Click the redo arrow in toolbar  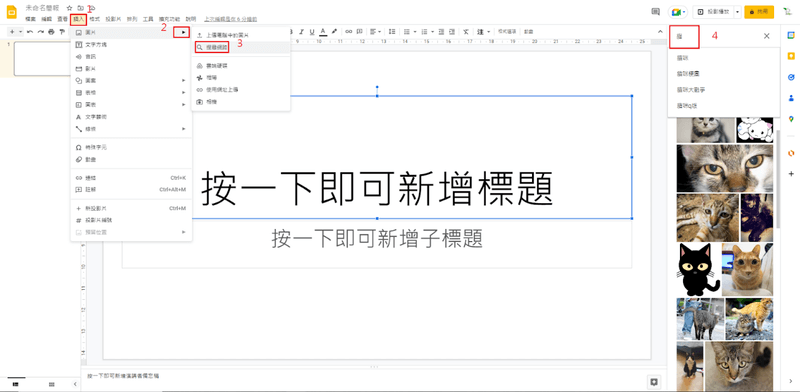40,32
